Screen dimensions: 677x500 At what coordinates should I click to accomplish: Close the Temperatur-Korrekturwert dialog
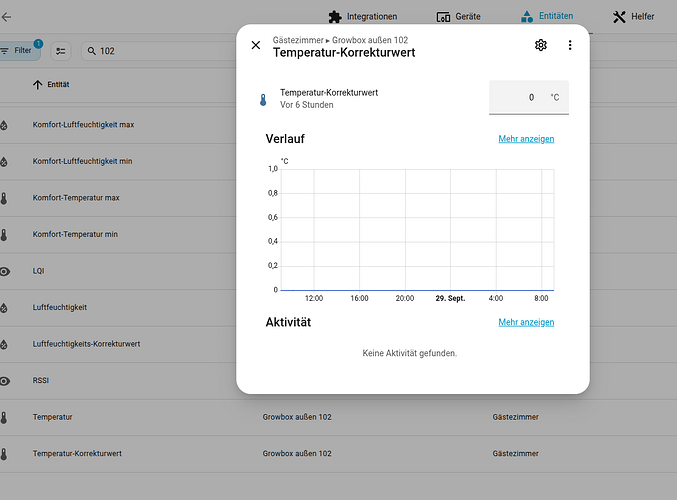point(256,45)
